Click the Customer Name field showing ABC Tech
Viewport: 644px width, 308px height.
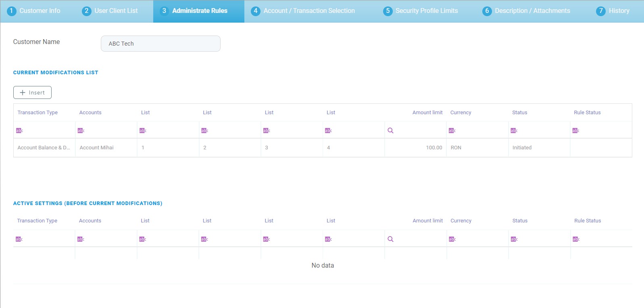click(x=160, y=44)
